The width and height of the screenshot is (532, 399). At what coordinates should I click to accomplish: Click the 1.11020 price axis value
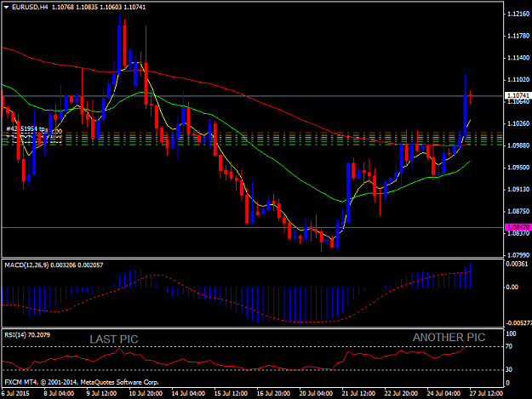(518, 80)
